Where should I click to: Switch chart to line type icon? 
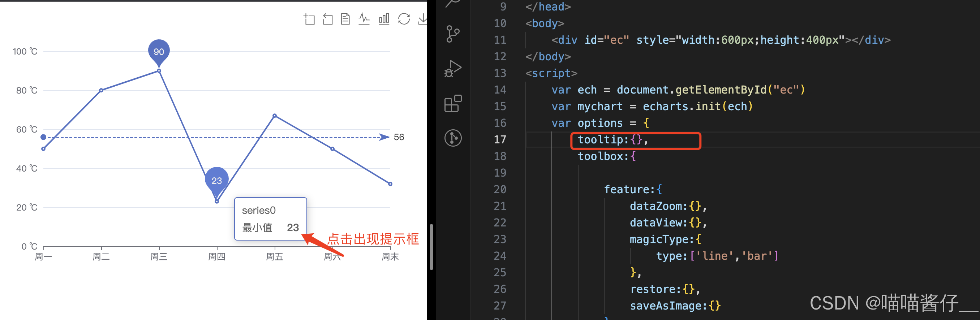coord(364,19)
